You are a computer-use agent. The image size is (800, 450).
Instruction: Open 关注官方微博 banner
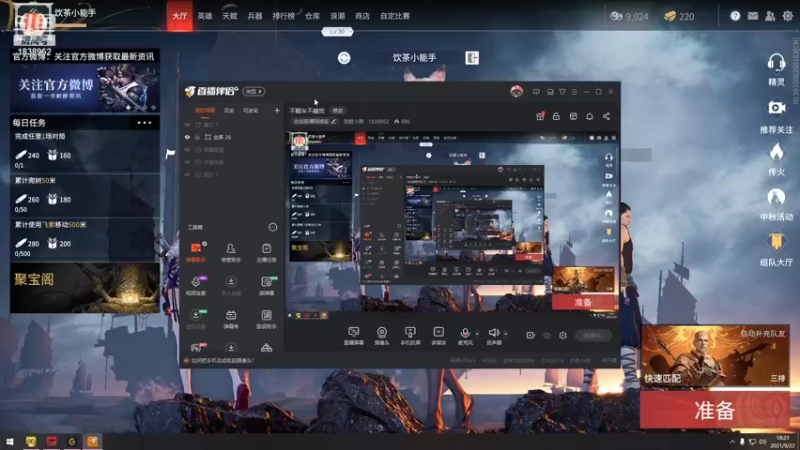85,88
